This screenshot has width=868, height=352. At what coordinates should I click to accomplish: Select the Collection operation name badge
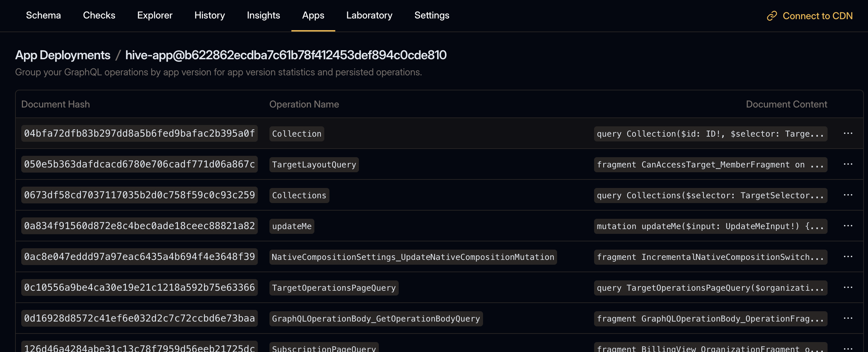tap(296, 134)
